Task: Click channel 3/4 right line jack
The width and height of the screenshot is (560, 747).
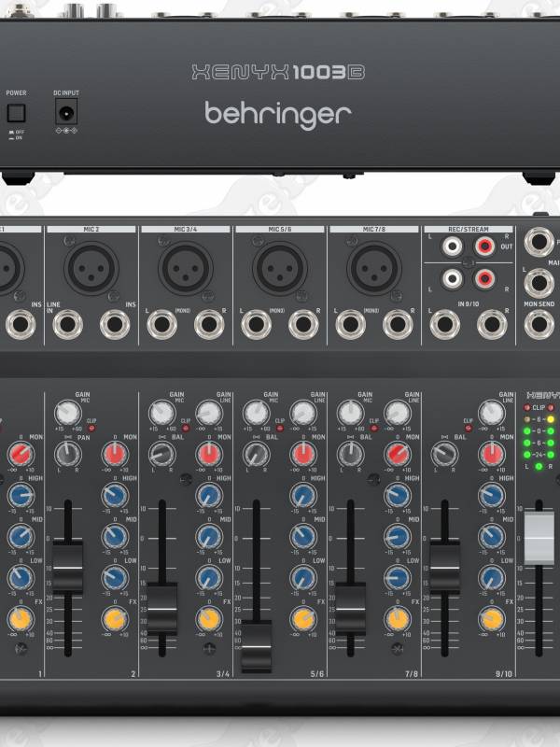Action: [x=209, y=324]
